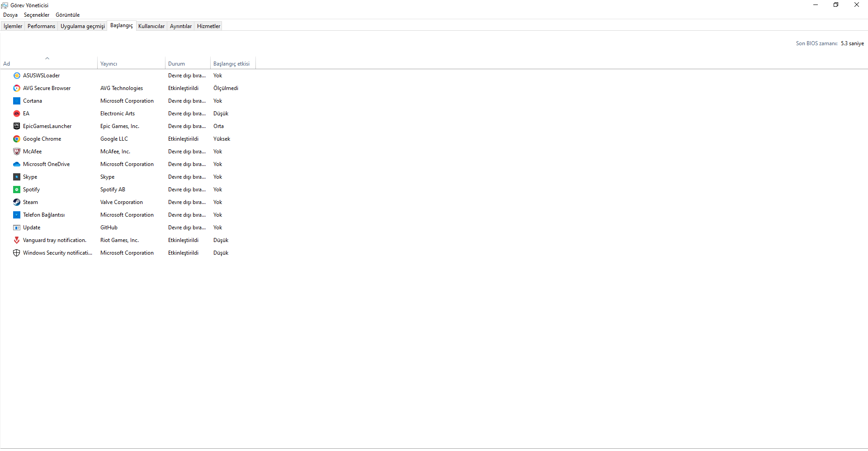Select the Telefon Bağlantısı entry name

coord(44,215)
